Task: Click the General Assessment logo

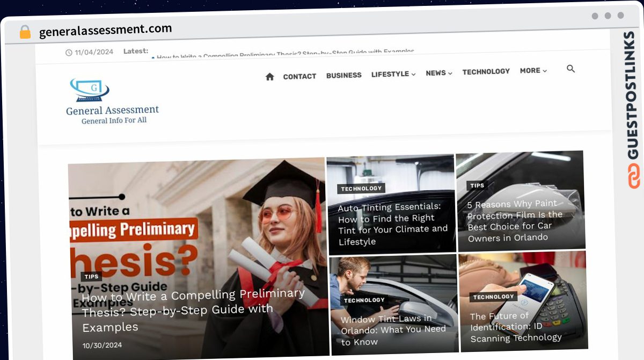Action: tap(112, 102)
